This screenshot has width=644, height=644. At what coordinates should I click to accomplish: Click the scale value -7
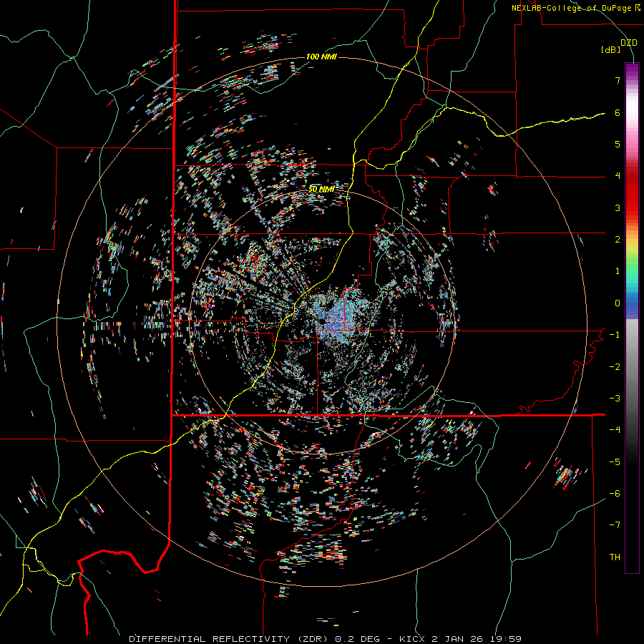point(615,525)
